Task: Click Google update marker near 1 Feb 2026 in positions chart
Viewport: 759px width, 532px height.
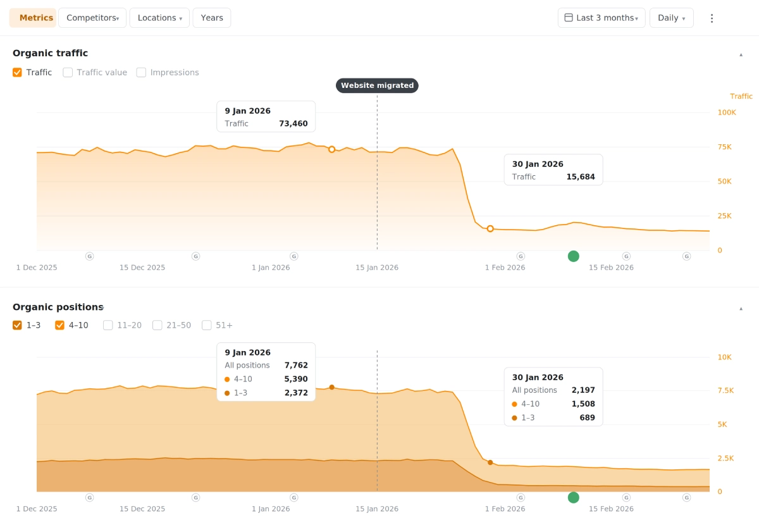Action: [521, 498]
